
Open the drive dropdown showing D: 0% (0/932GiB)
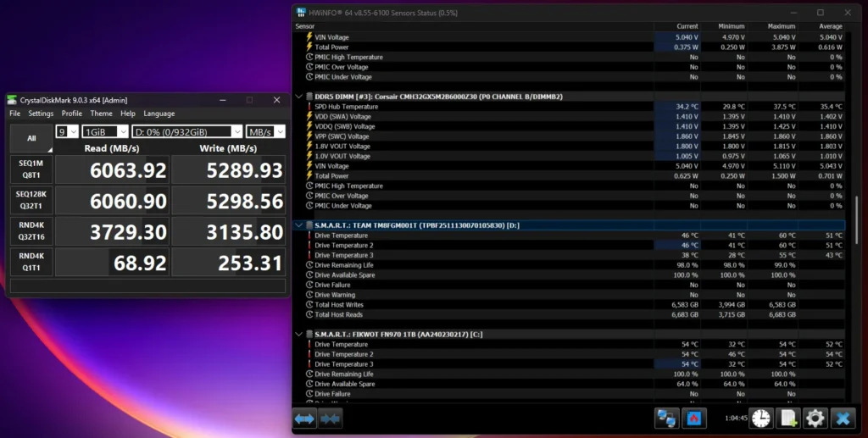tap(187, 131)
